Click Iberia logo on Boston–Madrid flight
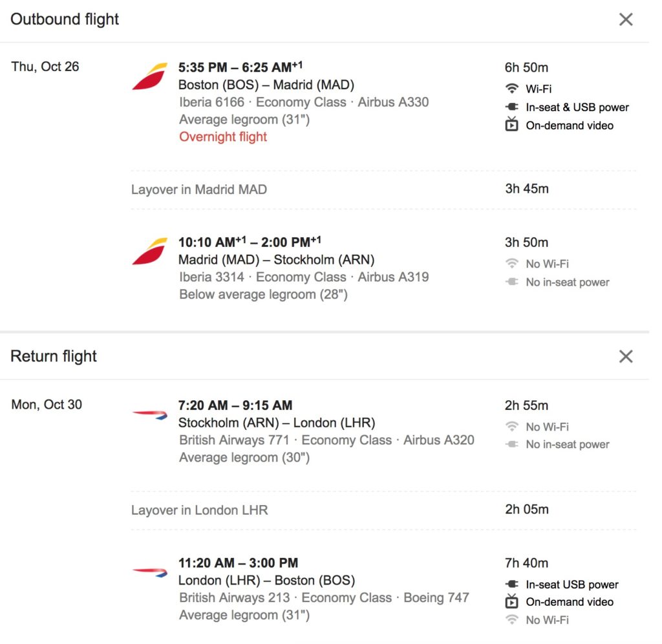This screenshot has height=644, width=662. pyautogui.click(x=150, y=76)
